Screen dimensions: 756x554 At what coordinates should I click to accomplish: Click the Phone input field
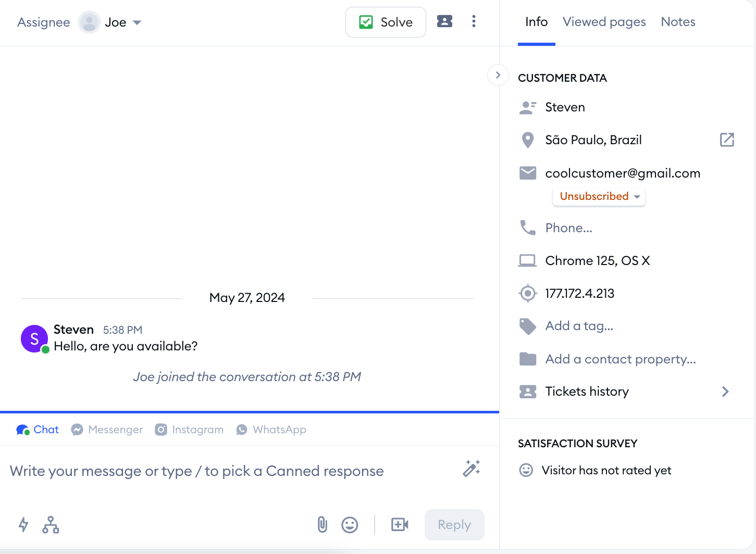pyautogui.click(x=569, y=228)
